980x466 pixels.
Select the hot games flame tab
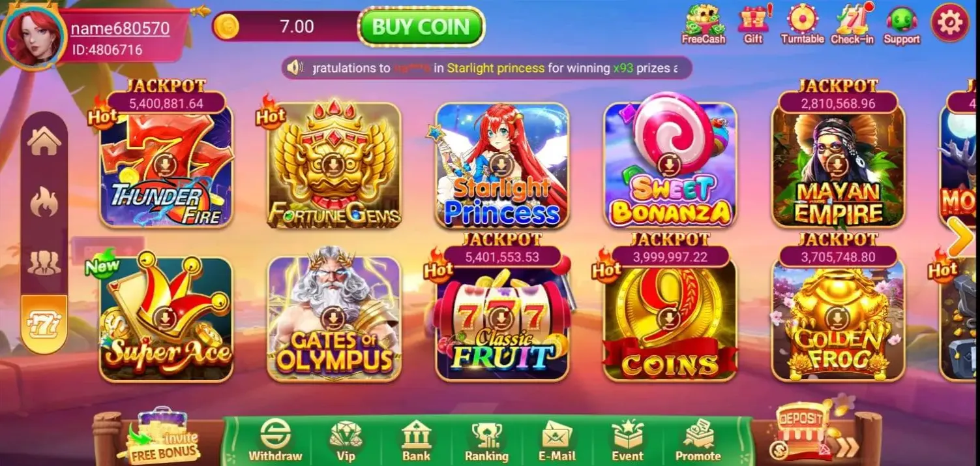[44, 202]
